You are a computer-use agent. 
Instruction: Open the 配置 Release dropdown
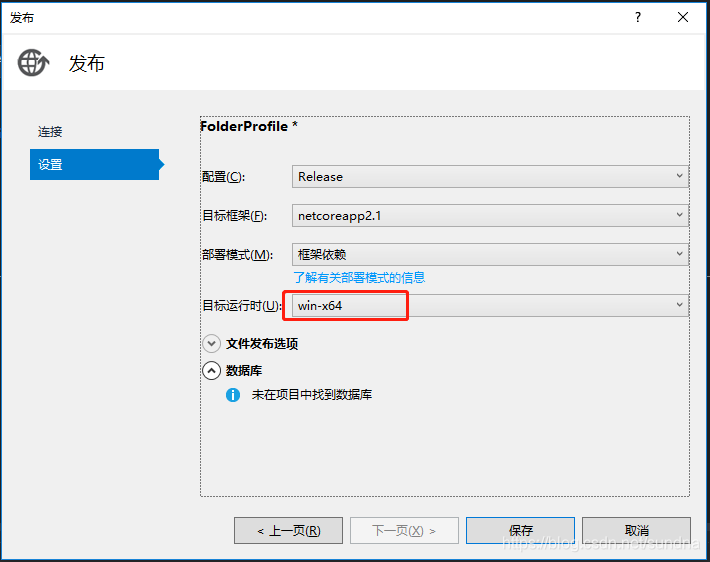point(490,177)
